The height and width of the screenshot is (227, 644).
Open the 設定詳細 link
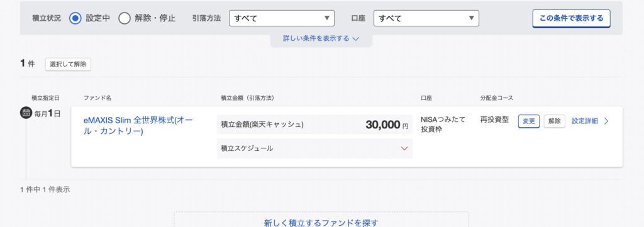point(585,121)
